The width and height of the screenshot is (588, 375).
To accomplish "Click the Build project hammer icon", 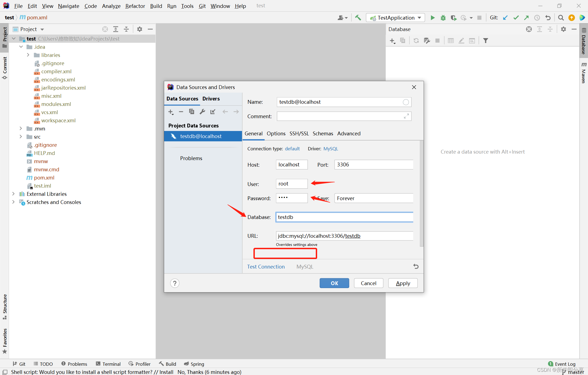I will [x=358, y=18].
